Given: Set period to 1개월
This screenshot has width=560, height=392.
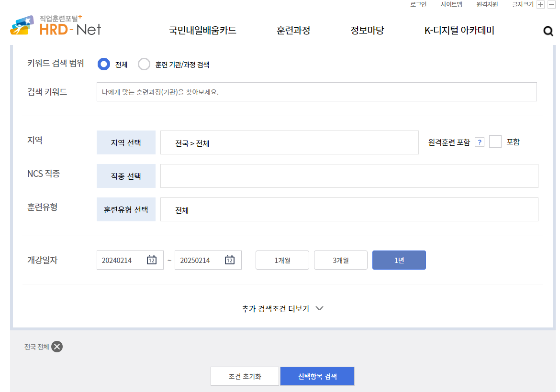Looking at the screenshot, I should 282,260.
